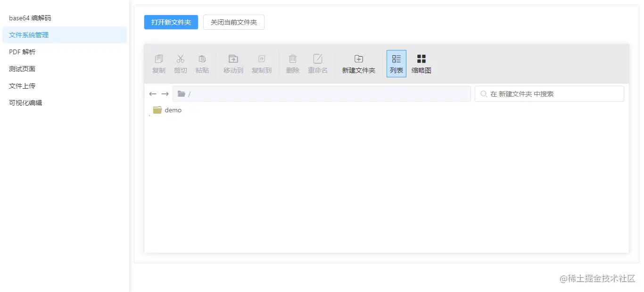Click the path bar showing /
The height and width of the screenshot is (292, 644).
click(322, 94)
